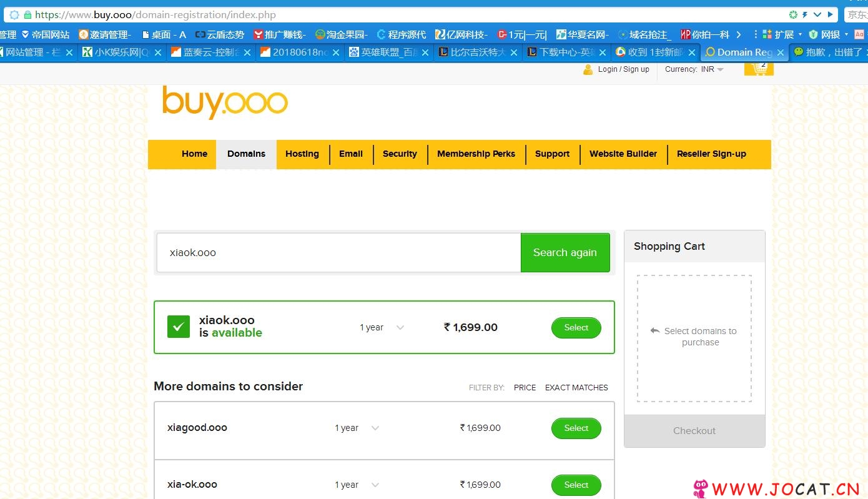The image size is (868, 499).
Task: Open the 推广赚钱 bookmark
Action: coord(279,34)
